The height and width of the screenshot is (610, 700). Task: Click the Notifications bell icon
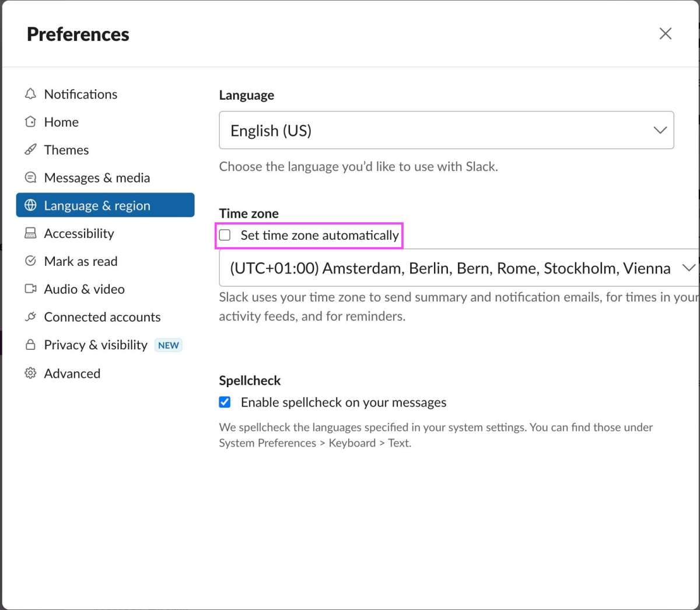point(30,94)
